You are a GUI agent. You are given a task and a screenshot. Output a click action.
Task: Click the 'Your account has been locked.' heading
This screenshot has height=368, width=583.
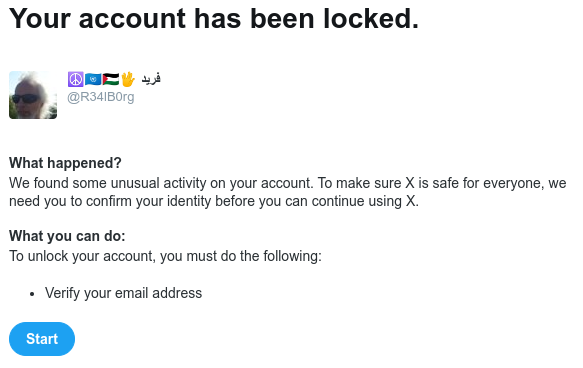[214, 19]
